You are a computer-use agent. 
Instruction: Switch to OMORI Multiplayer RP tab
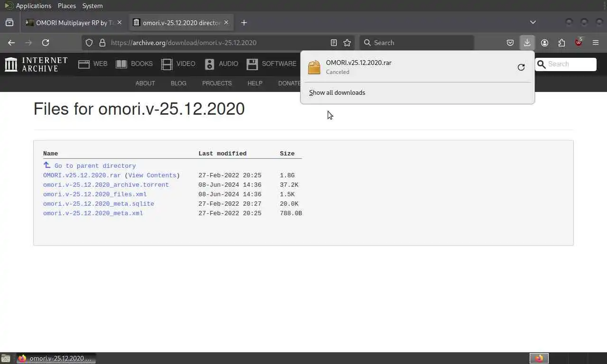[74, 22]
